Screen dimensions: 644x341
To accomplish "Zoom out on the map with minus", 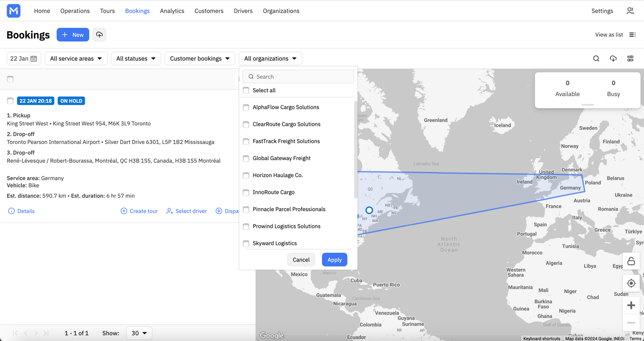I will (631, 323).
